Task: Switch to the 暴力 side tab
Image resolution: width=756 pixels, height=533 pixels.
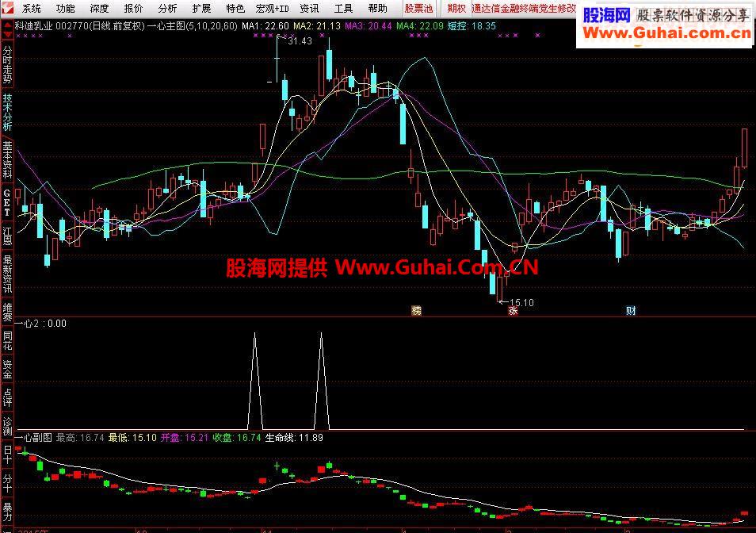Action: pyautogui.click(x=7, y=512)
